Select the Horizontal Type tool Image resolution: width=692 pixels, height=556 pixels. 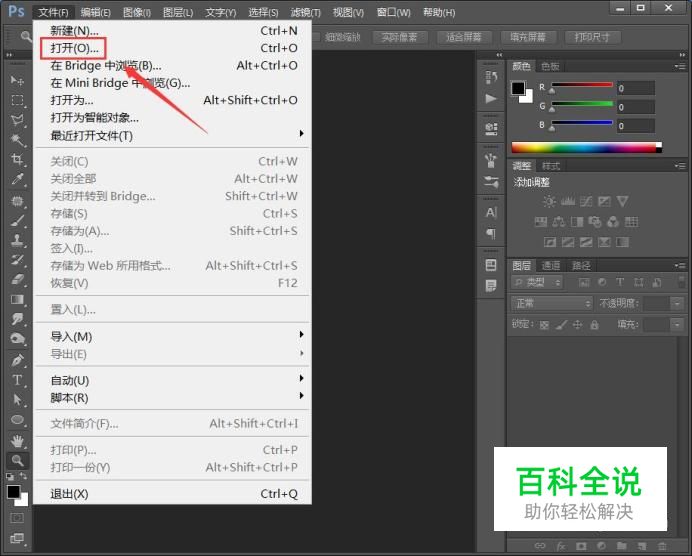coord(17,380)
